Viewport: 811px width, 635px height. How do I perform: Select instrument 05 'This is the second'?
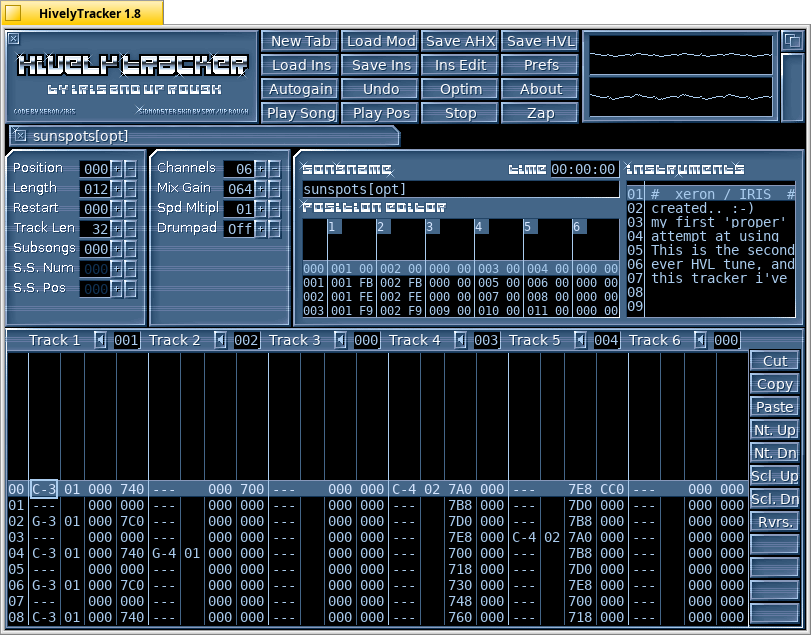(711, 250)
